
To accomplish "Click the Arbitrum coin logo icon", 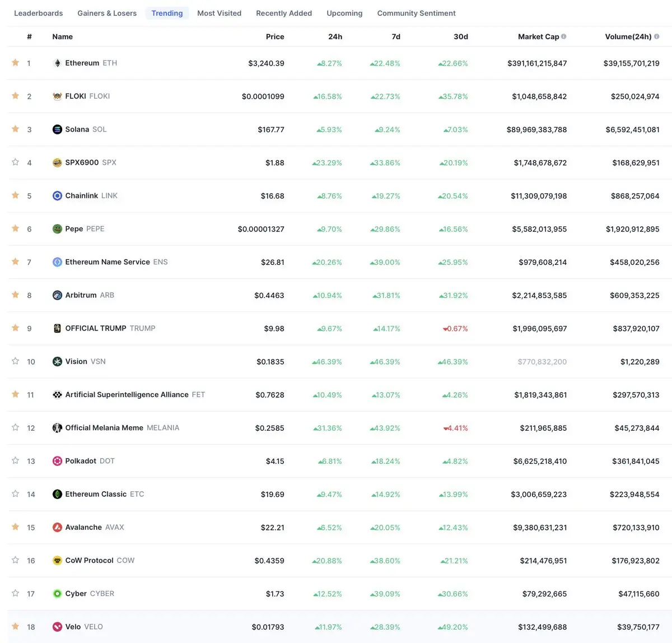I will coord(57,295).
